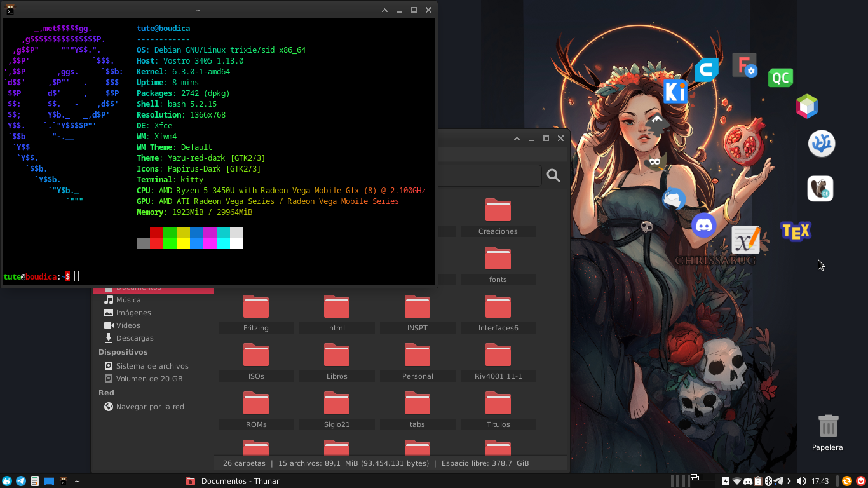Launch the TeX desktop icon
This screenshot has height=488, width=868.
tap(796, 231)
